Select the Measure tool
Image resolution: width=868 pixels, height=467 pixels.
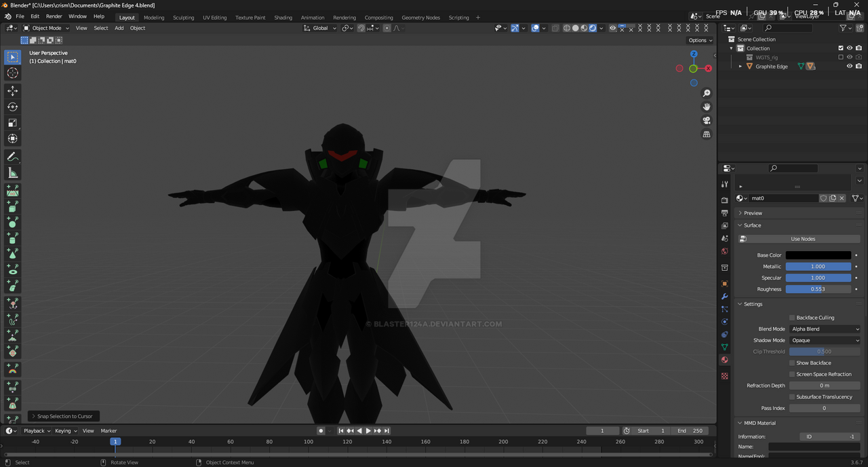point(12,173)
